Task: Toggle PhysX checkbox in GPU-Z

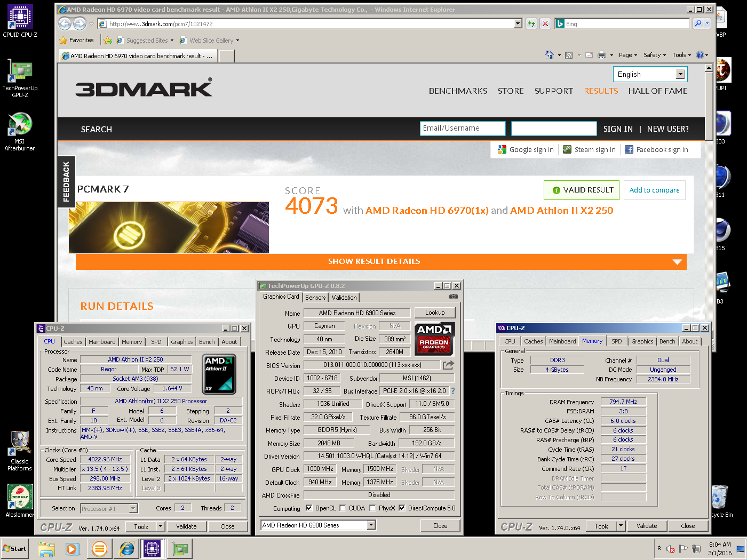Action: click(372, 508)
